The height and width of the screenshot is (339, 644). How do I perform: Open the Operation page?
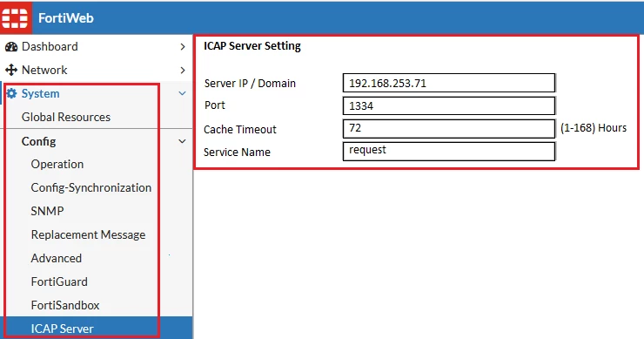[x=57, y=164]
